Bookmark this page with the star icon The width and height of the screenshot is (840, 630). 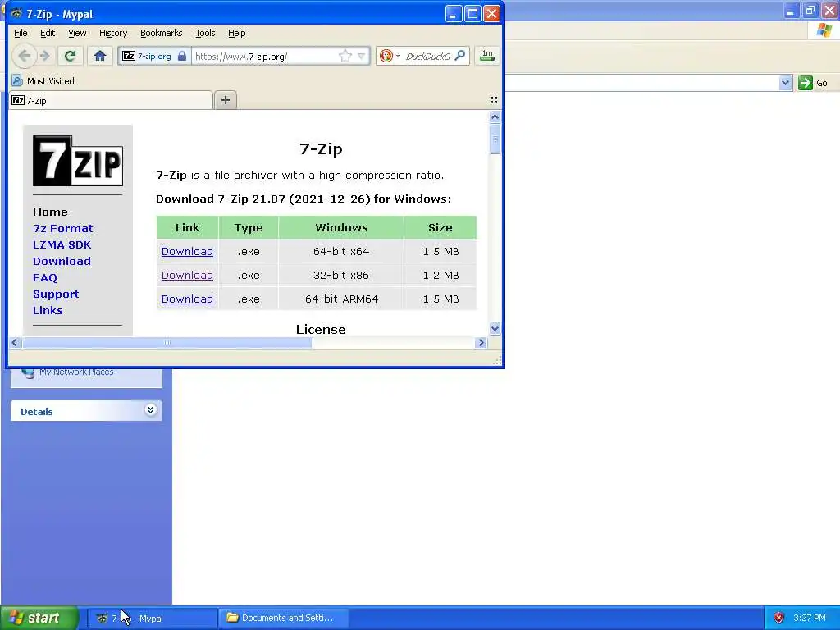[x=345, y=57]
